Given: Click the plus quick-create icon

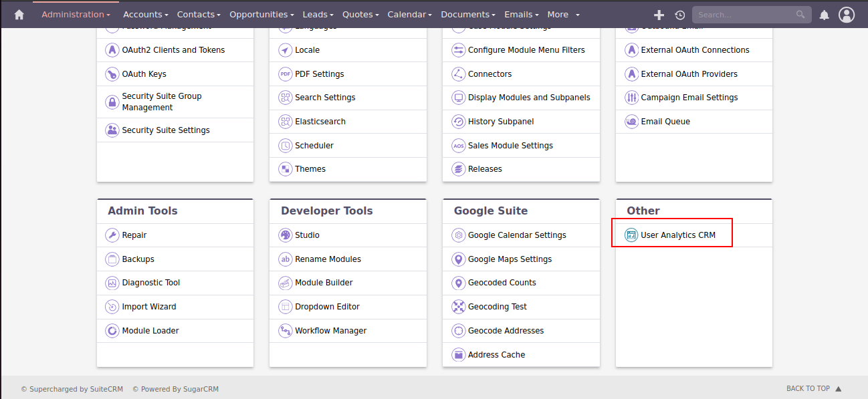Looking at the screenshot, I should (659, 15).
